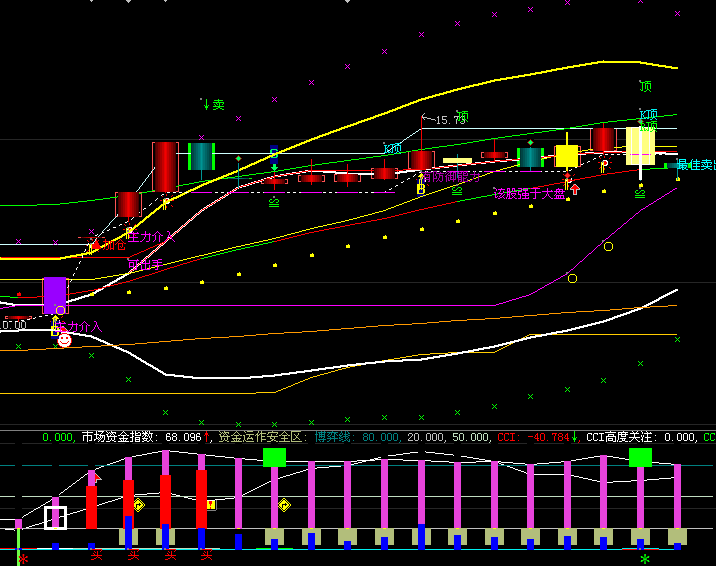The width and height of the screenshot is (716, 566).
Task: Click the 市场资金指数: 68.096 readout
Action: click(x=142, y=437)
